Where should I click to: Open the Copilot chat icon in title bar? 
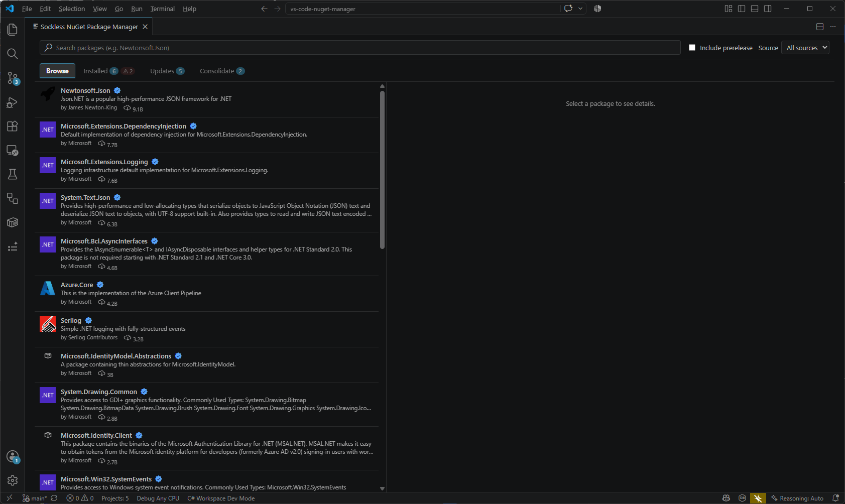click(568, 9)
